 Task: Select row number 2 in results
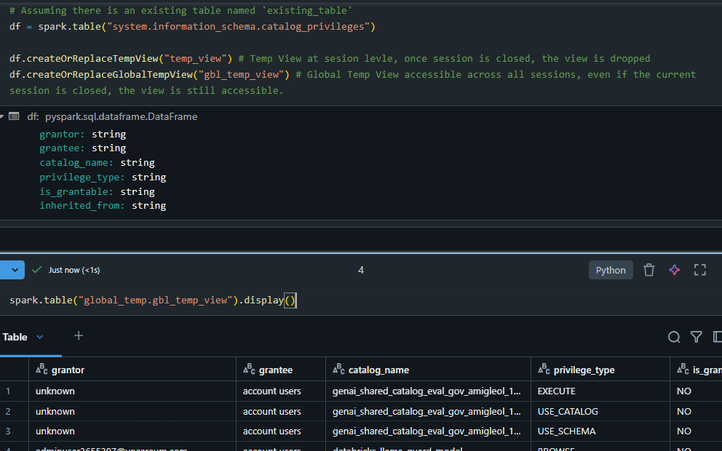coord(9,411)
